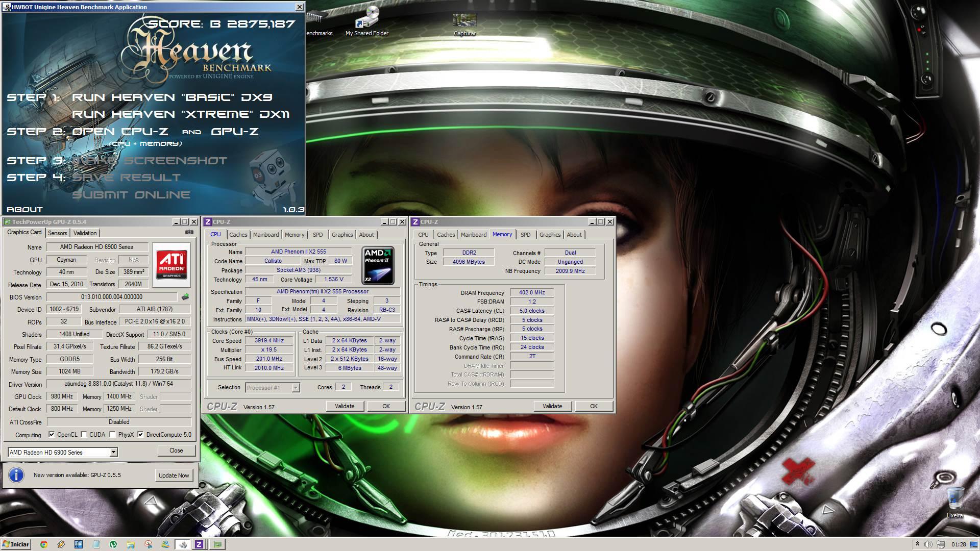Select Graphics Card tab in GPU-Z
The width and height of the screenshot is (980, 551).
click(x=24, y=232)
